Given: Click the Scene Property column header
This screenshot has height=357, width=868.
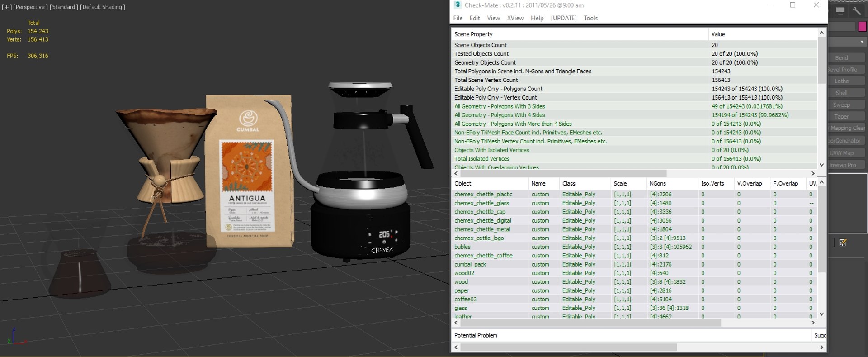Looking at the screenshot, I should pyautogui.click(x=580, y=34).
